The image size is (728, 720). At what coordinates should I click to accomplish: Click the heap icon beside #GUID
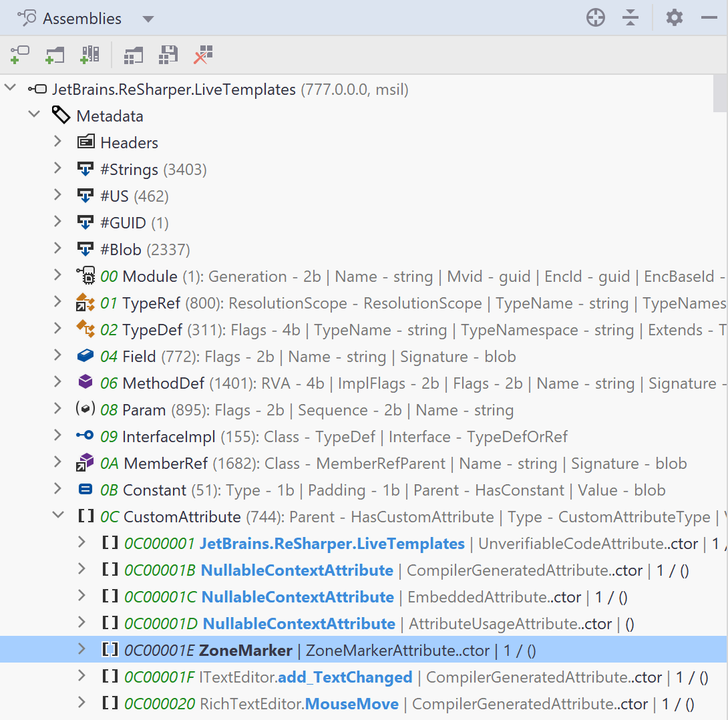pos(85,222)
